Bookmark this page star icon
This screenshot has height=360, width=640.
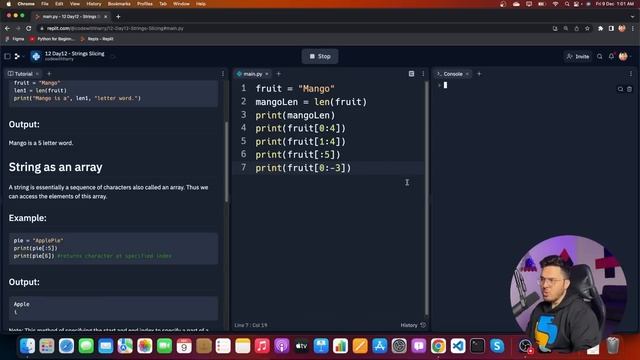[x=587, y=28]
